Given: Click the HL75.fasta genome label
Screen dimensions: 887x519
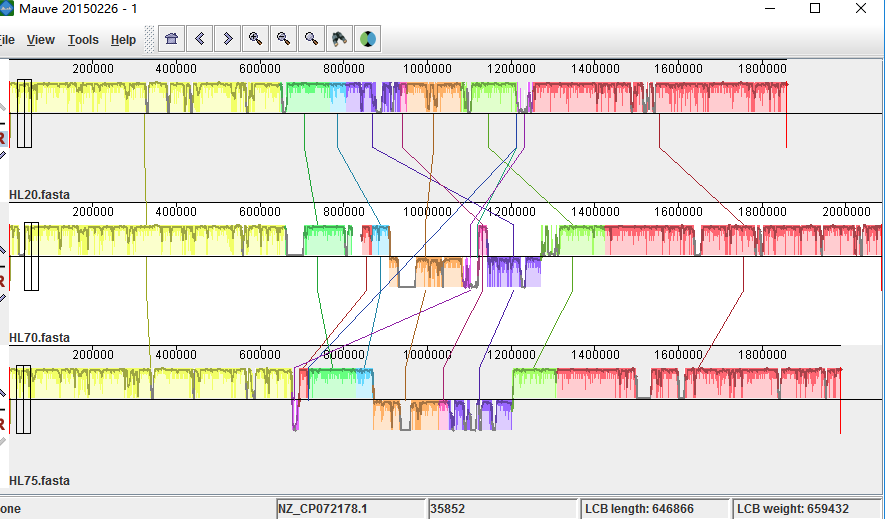Looking at the screenshot, I should tap(40, 481).
